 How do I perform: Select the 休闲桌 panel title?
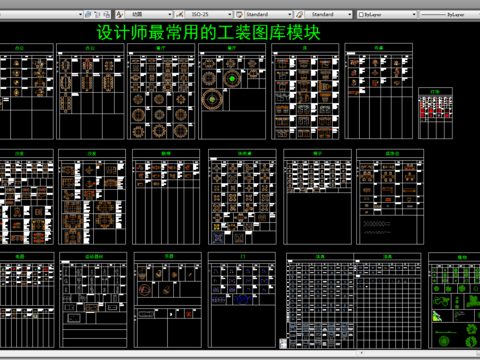(244, 153)
